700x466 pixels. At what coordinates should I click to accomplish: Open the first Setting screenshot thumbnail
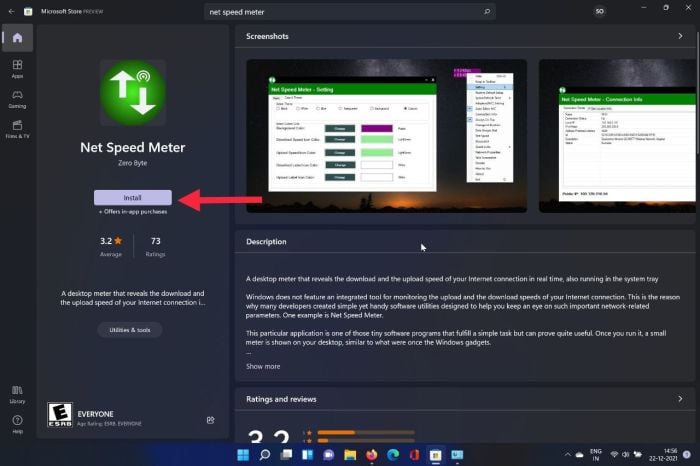pos(387,136)
